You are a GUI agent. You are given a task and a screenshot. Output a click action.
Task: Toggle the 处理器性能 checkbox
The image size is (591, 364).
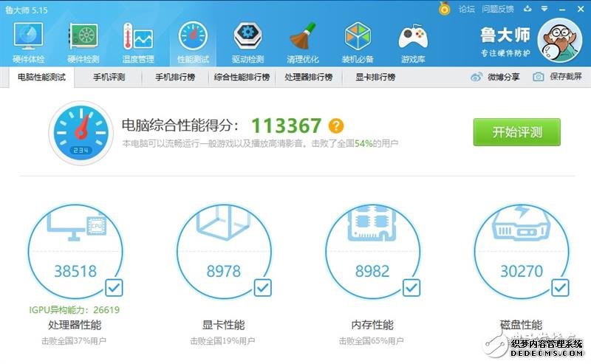pyautogui.click(x=114, y=288)
